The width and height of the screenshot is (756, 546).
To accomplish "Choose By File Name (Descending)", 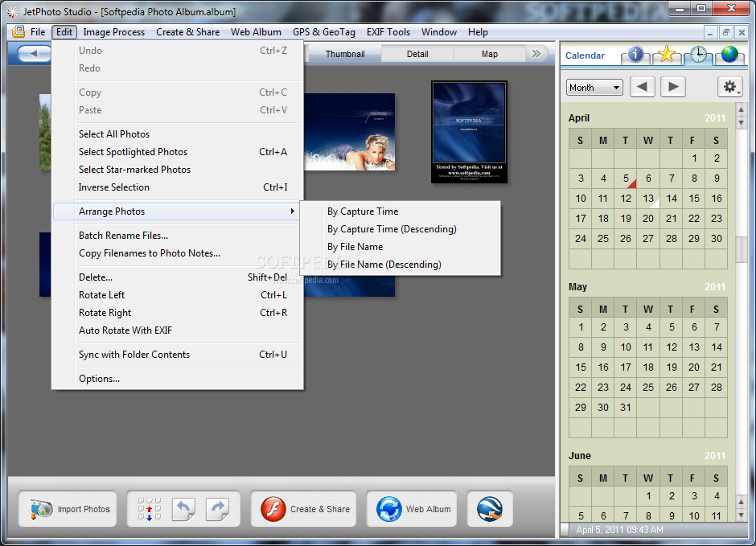I will [x=401, y=265].
